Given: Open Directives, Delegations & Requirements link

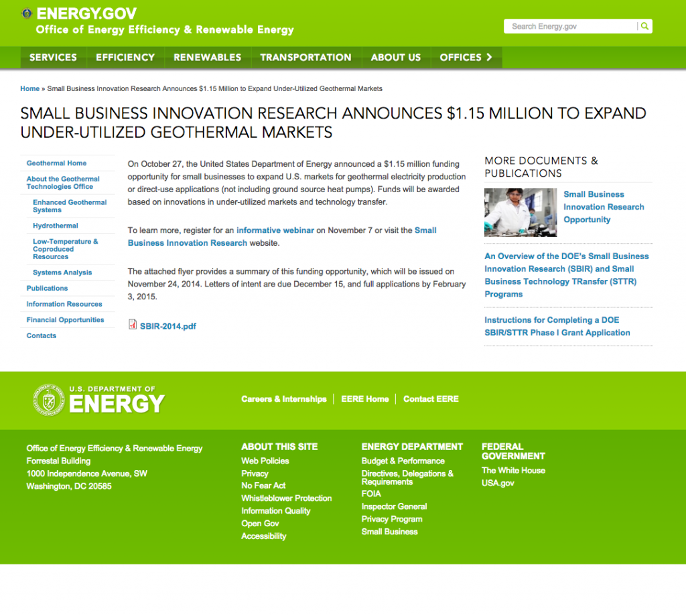Looking at the screenshot, I should [407, 477].
